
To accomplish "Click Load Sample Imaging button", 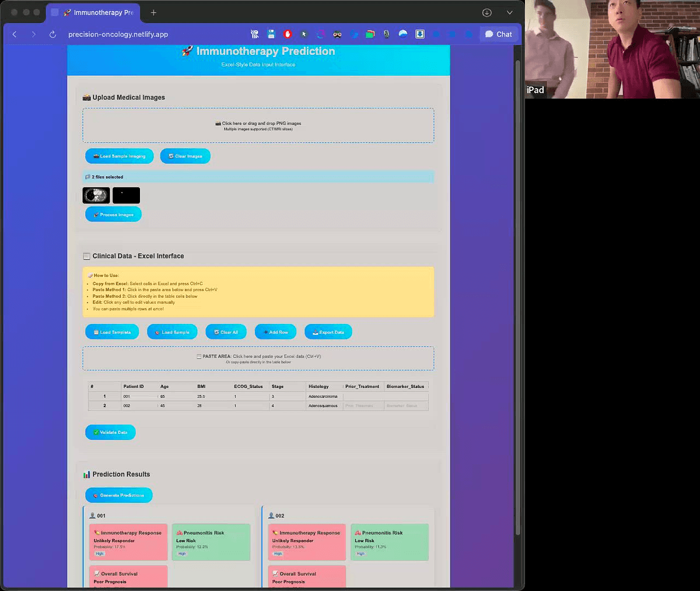I will point(120,156).
